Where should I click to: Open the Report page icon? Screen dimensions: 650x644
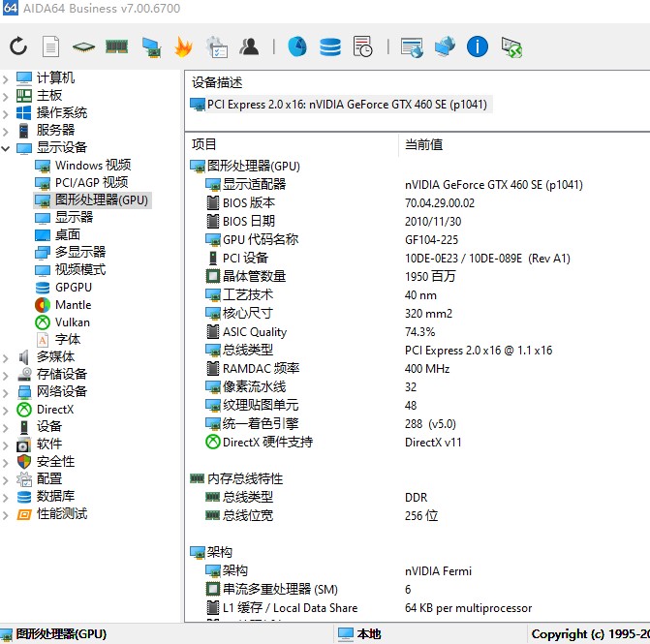point(50,46)
